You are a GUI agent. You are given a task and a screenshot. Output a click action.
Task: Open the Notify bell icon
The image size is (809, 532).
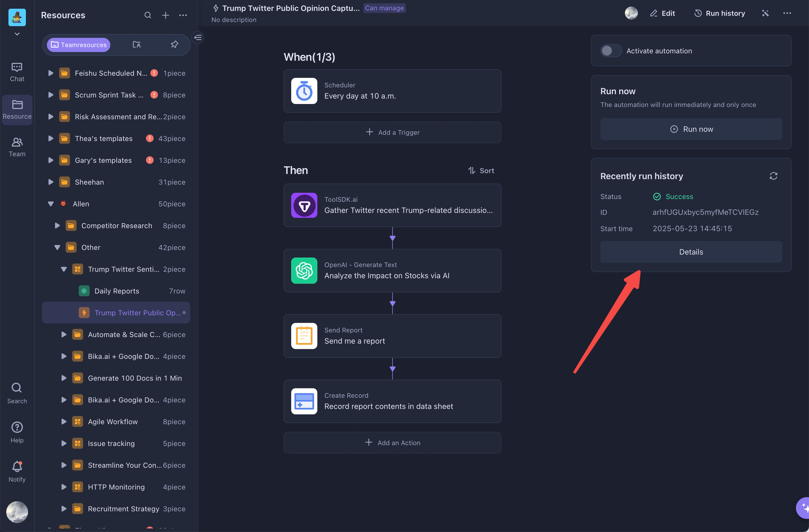click(17, 472)
